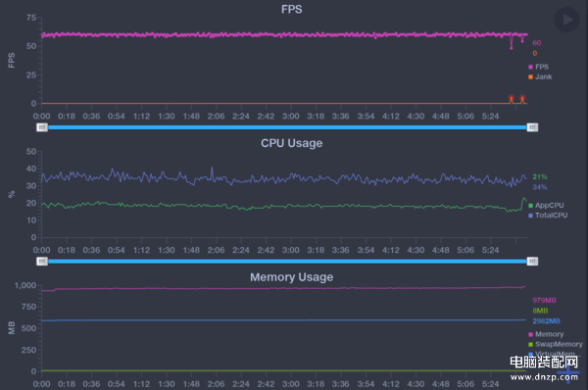Click the FPS chart title

[x=292, y=9]
